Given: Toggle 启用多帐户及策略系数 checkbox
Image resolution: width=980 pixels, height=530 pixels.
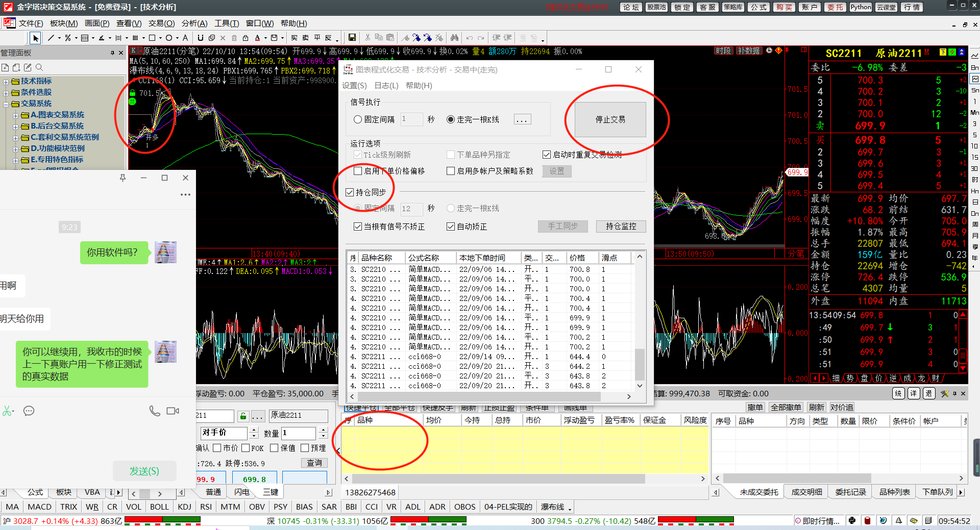Looking at the screenshot, I should [451, 171].
